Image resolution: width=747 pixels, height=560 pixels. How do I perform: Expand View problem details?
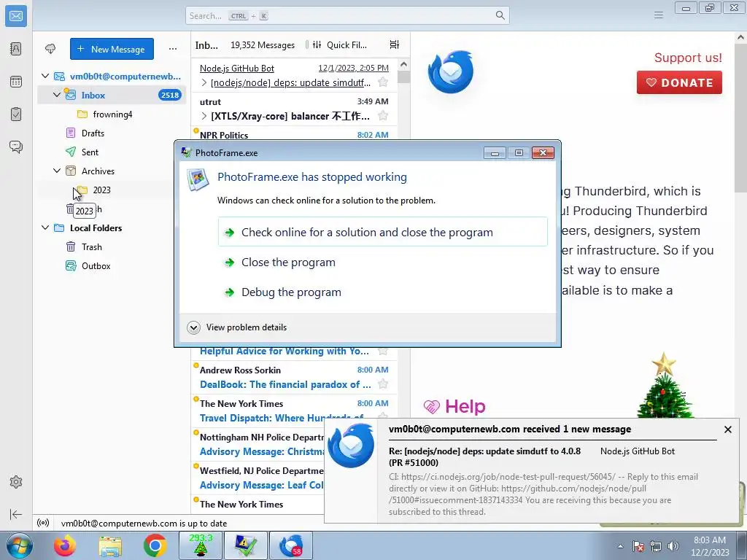point(237,327)
